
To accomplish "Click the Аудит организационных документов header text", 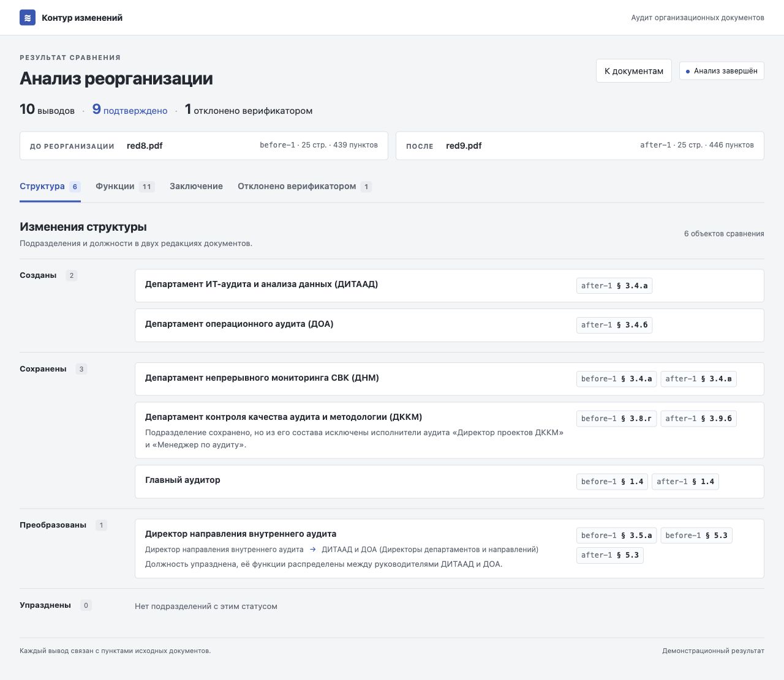I will (698, 18).
